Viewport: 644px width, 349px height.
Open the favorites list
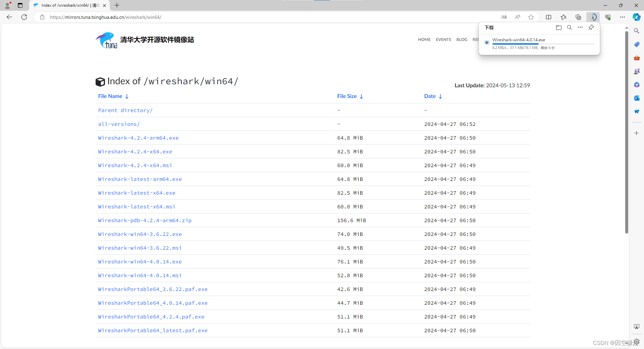click(x=563, y=17)
